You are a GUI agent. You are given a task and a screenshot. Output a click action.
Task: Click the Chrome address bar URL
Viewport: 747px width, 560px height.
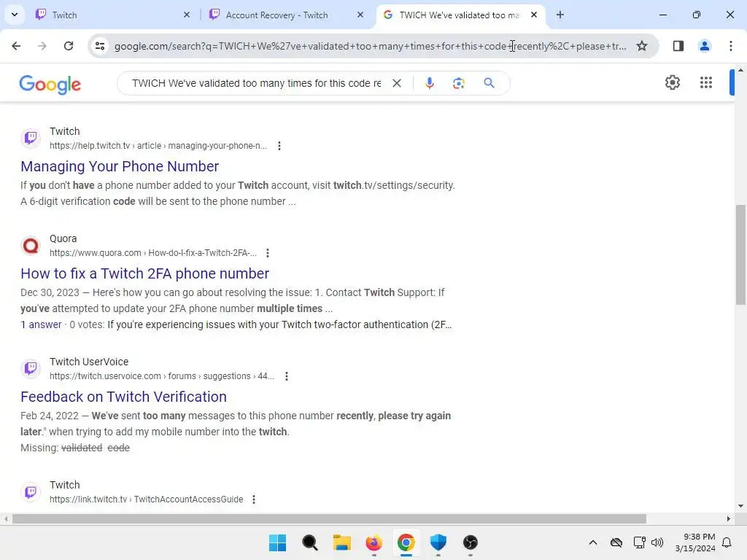click(370, 46)
